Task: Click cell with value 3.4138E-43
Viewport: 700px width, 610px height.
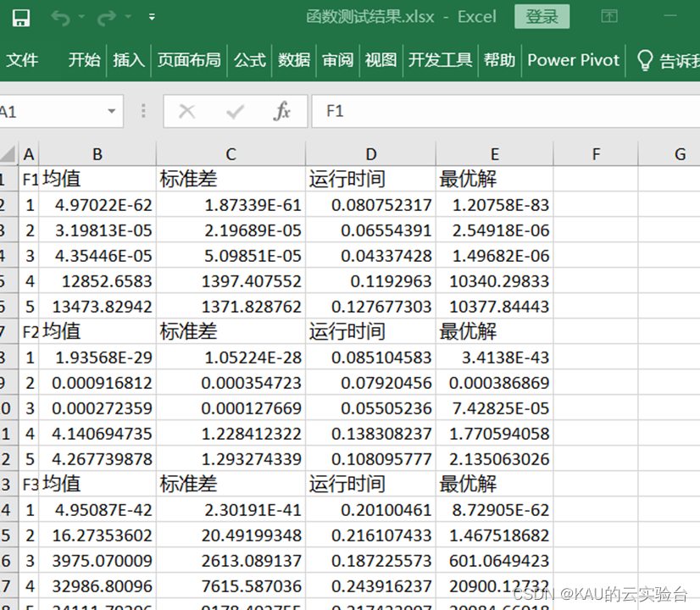Action: pyautogui.click(x=495, y=357)
